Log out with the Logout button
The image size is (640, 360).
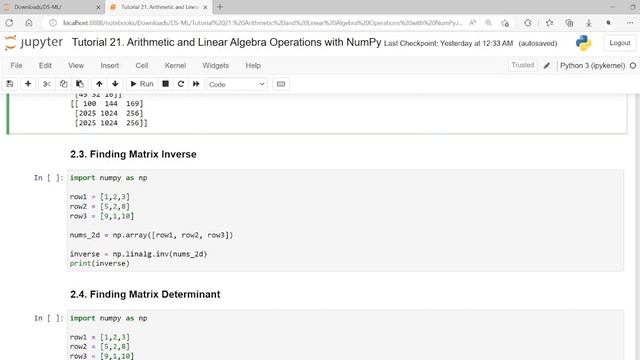[x=620, y=43]
